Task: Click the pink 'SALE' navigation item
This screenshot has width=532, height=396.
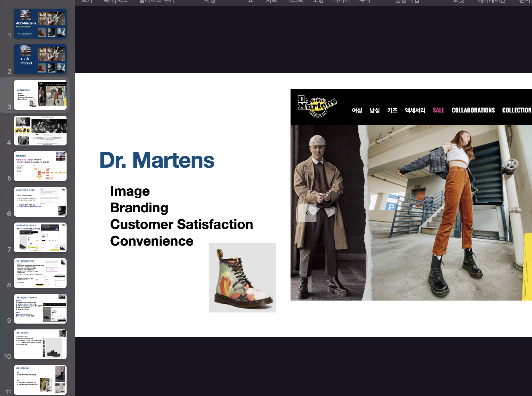Action: pos(439,110)
